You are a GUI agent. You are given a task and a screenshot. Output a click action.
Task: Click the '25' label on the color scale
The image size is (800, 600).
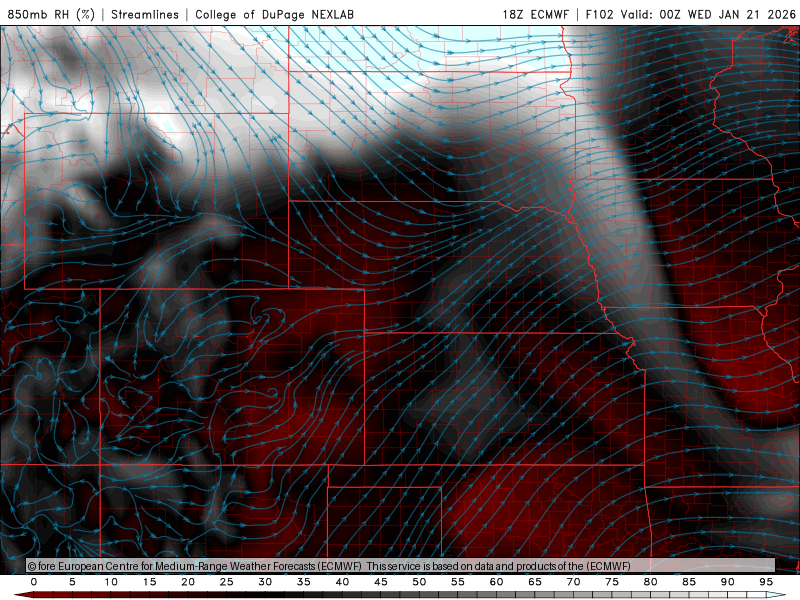coord(227,582)
